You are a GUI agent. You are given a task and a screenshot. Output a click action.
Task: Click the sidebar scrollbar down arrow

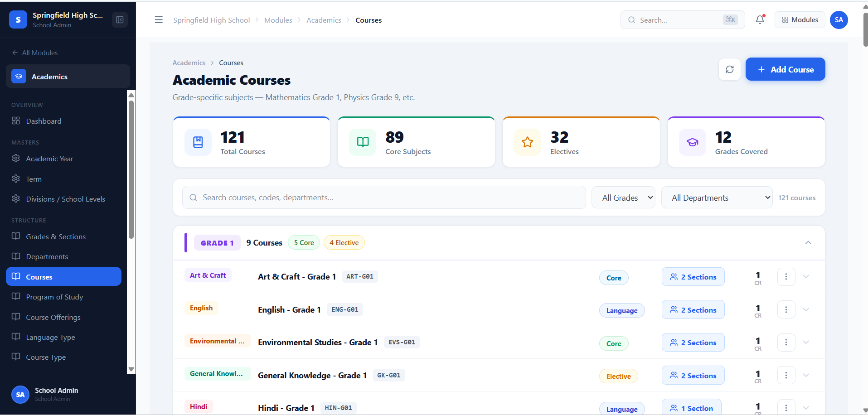click(131, 369)
